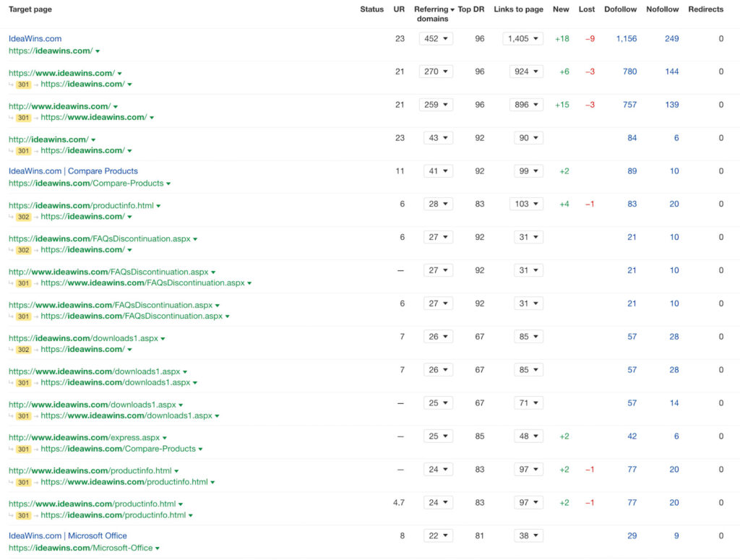Open the 452 referring domains dropdown
The image size is (740, 560).
(x=436, y=39)
